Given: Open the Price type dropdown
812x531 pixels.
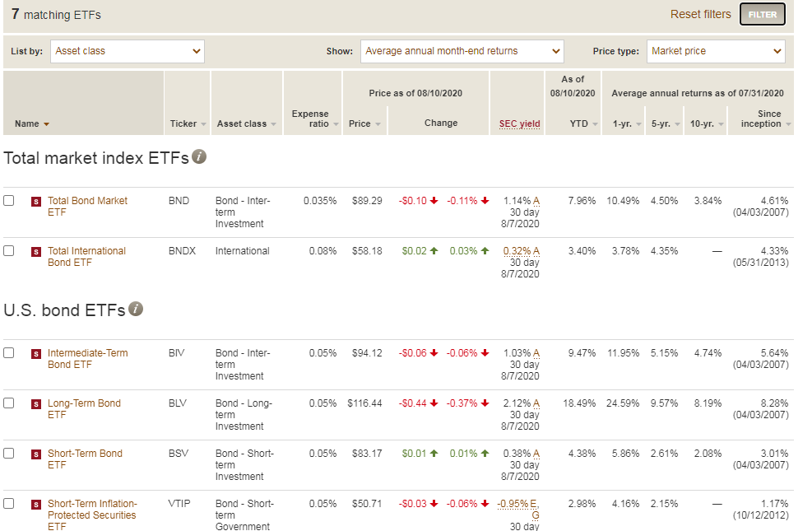Looking at the screenshot, I should [x=716, y=51].
